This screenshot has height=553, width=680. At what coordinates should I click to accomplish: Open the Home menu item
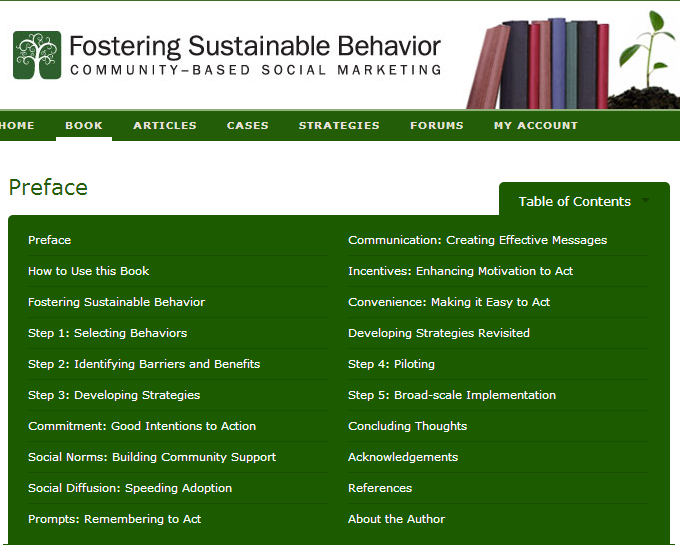pyautogui.click(x=17, y=126)
